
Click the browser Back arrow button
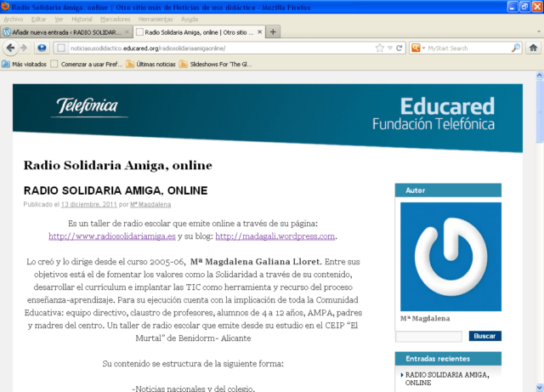click(10, 48)
